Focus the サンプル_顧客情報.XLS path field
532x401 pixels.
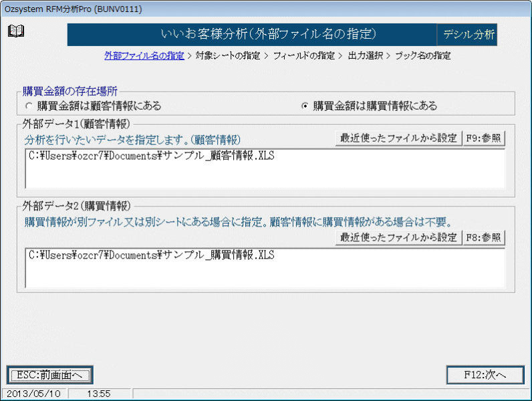pos(265,168)
